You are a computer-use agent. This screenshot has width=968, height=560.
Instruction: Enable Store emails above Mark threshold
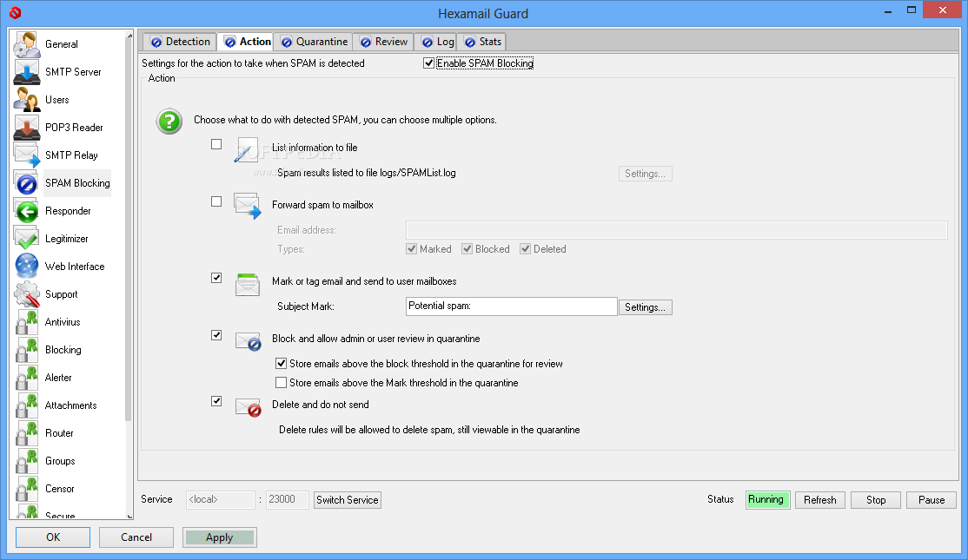281,382
